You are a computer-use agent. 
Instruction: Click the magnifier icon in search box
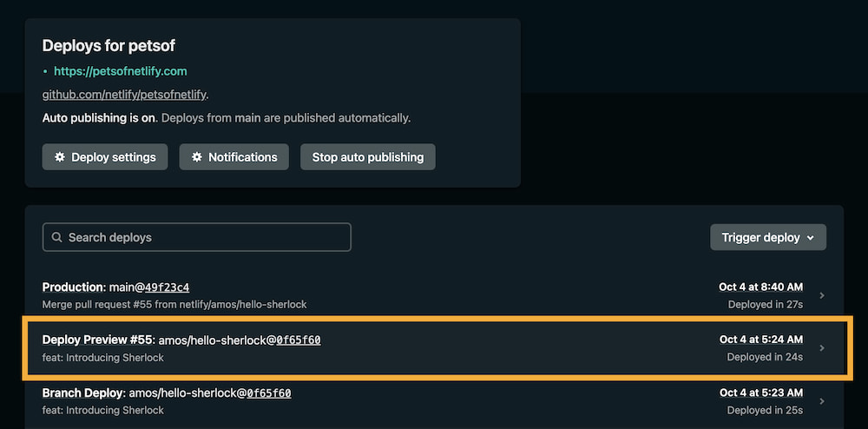57,237
